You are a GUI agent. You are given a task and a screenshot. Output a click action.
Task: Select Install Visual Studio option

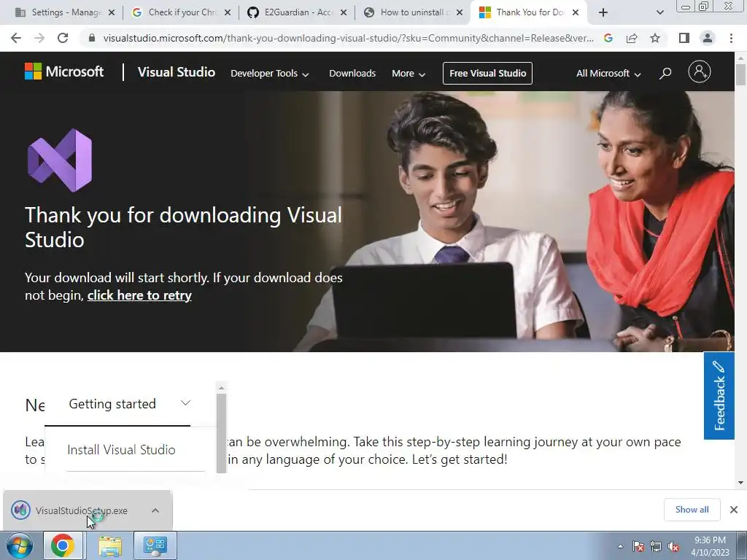122,449
